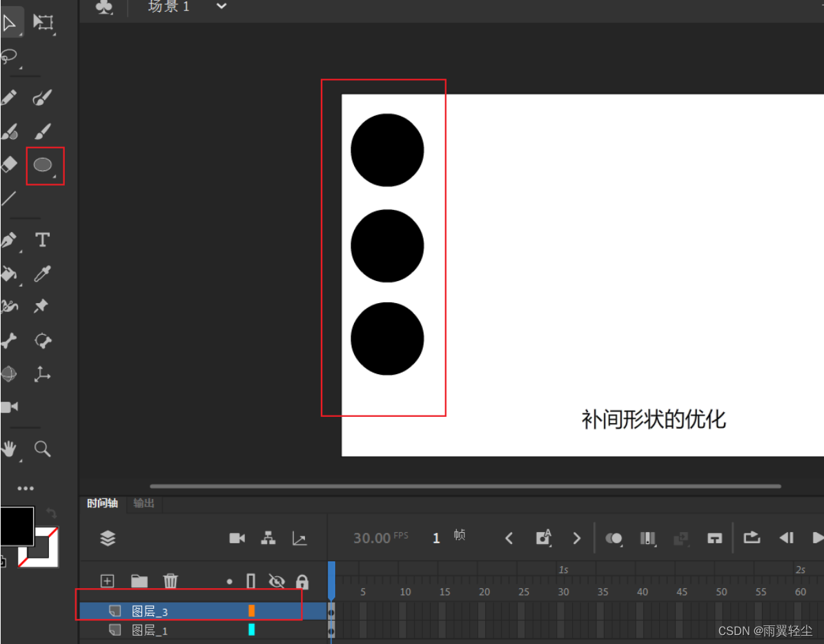Toggle the layers view stack icon
This screenshot has height=644, width=824.
pos(108,538)
